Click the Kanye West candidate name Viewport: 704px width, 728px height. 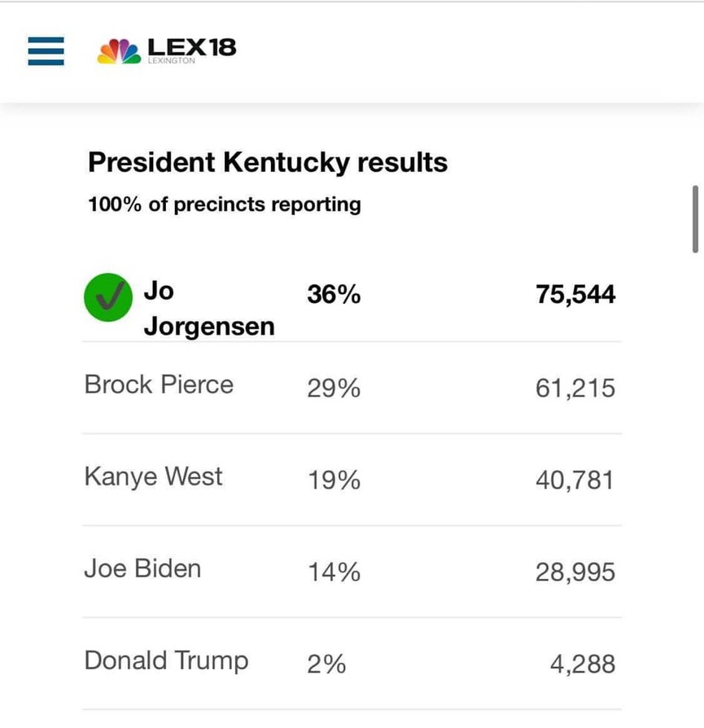154,477
